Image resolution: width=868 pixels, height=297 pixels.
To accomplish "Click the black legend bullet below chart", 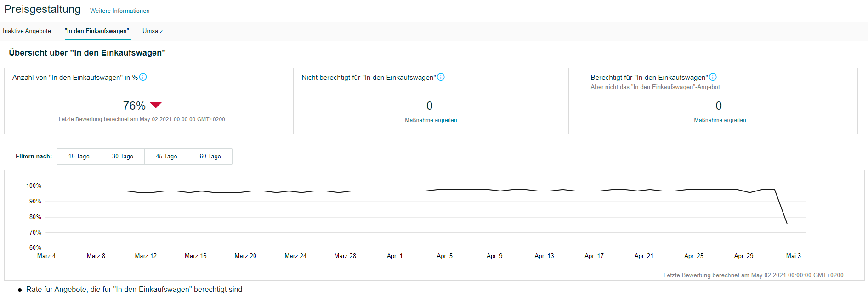I will click(x=20, y=290).
